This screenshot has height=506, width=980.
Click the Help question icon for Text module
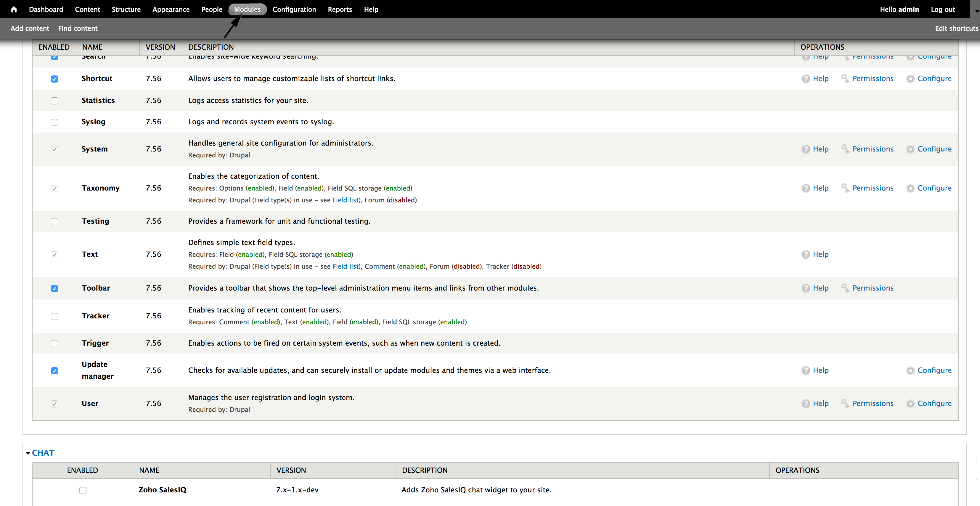click(x=805, y=254)
